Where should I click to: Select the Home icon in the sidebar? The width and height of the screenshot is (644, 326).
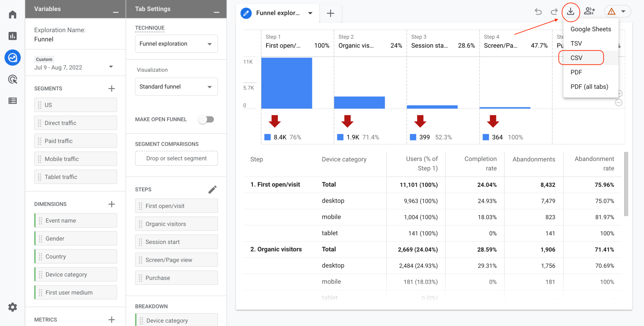tap(13, 14)
